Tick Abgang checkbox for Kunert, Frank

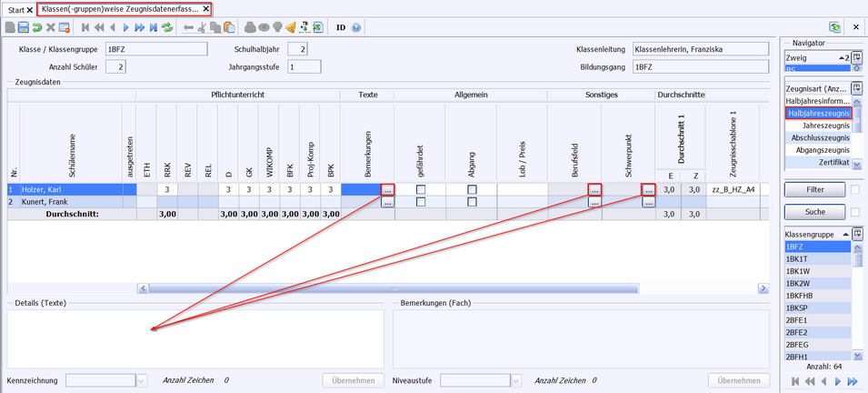(x=472, y=202)
